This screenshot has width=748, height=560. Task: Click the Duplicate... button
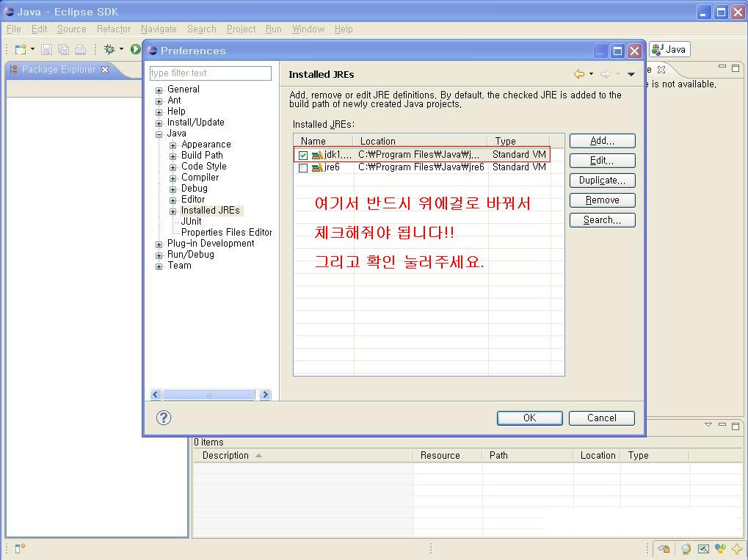point(603,181)
